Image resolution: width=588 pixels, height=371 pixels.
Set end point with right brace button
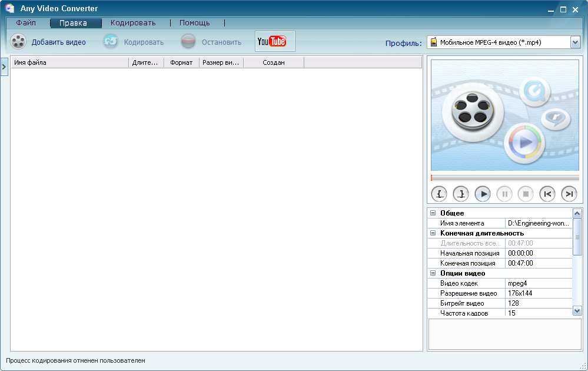coord(461,194)
